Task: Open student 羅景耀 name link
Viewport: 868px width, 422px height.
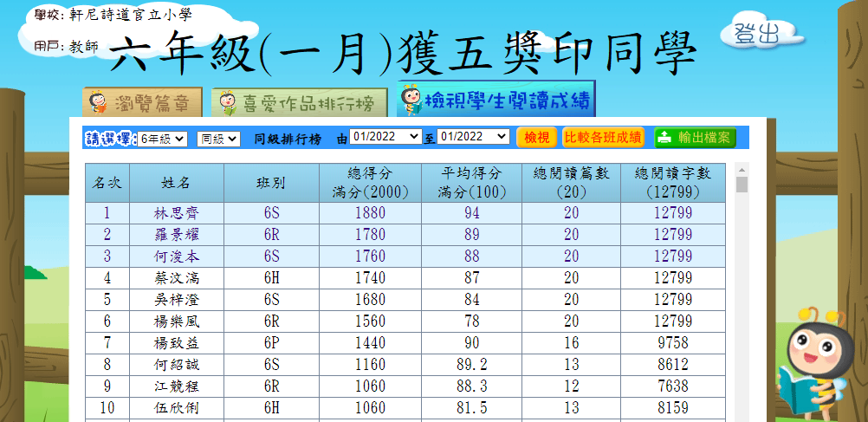Action: pyautogui.click(x=175, y=235)
